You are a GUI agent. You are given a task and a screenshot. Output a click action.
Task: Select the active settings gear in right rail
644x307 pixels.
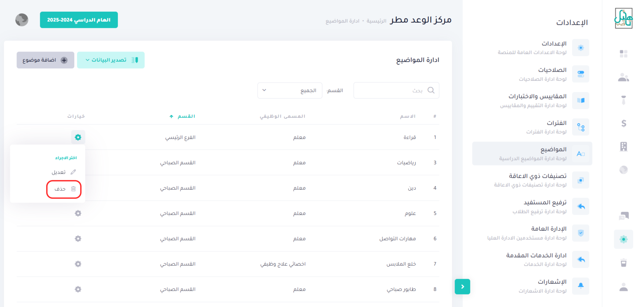pyautogui.click(x=624, y=239)
